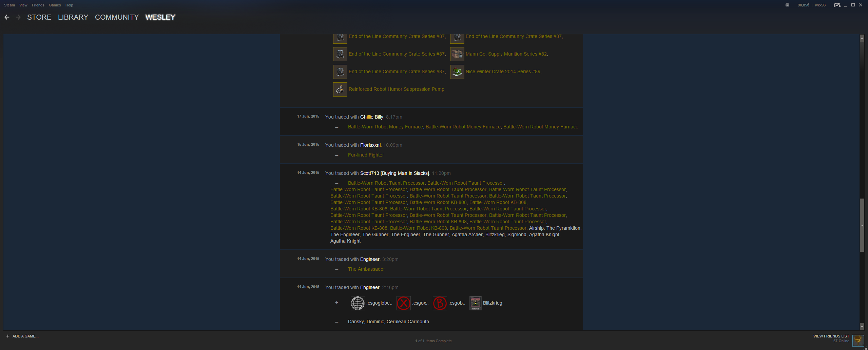This screenshot has width=868, height=350.
Task: Open Big Picture mode controller icon
Action: click(837, 5)
